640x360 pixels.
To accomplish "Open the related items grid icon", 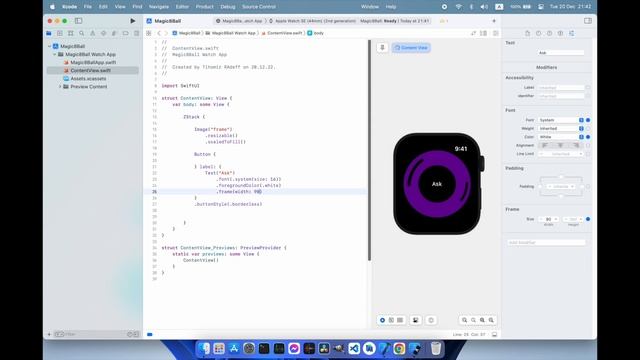I will [149, 33].
